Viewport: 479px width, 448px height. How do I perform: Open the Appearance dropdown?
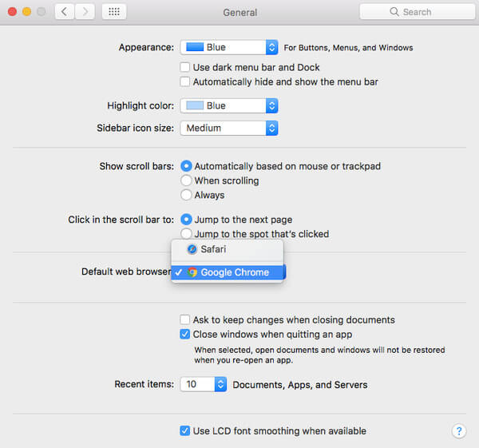(x=228, y=48)
